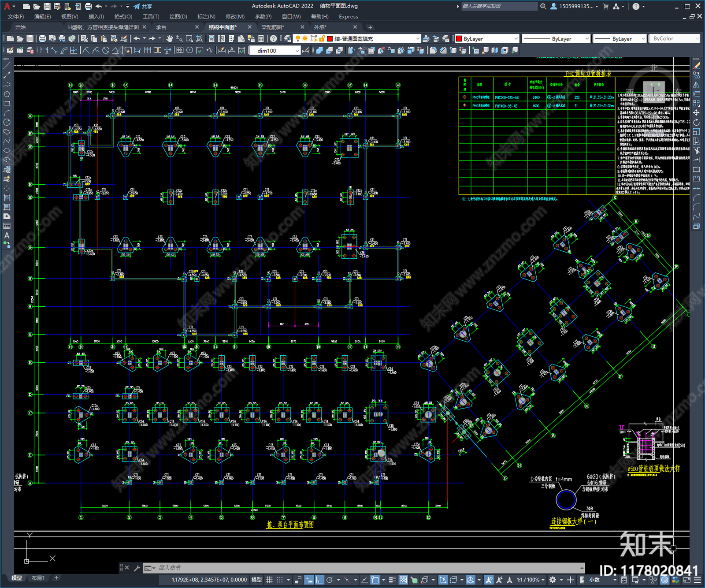Click the keyword search input field
The height and width of the screenshot is (588, 705).
[499, 6]
